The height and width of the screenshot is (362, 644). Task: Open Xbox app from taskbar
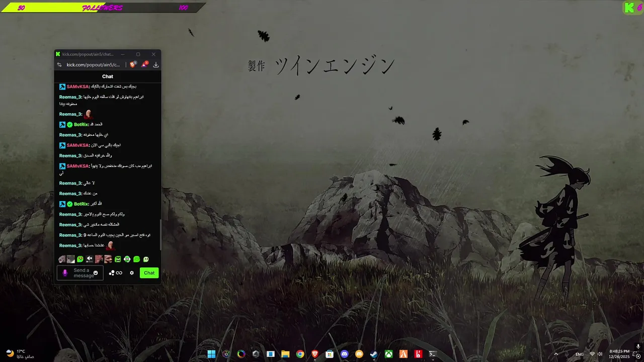pyautogui.click(x=388, y=354)
